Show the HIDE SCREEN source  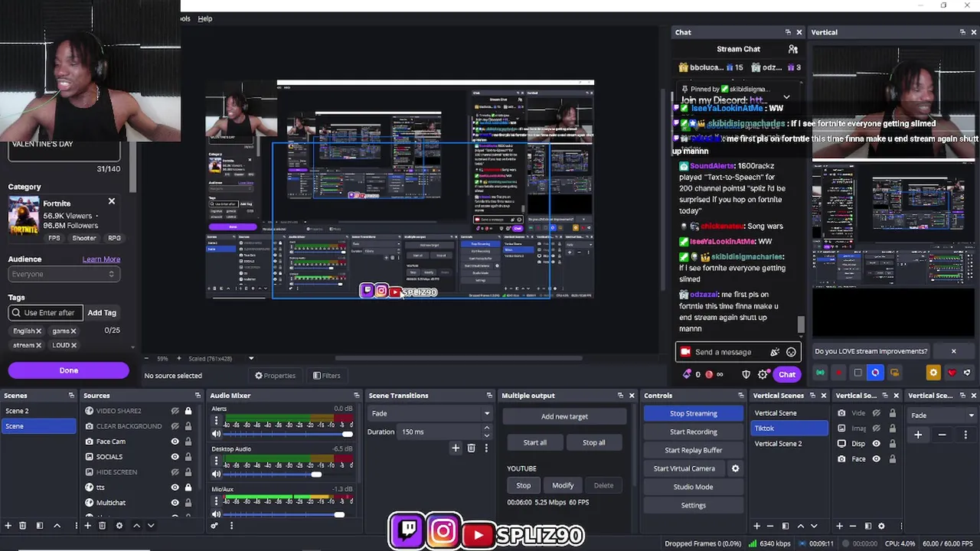(x=175, y=472)
